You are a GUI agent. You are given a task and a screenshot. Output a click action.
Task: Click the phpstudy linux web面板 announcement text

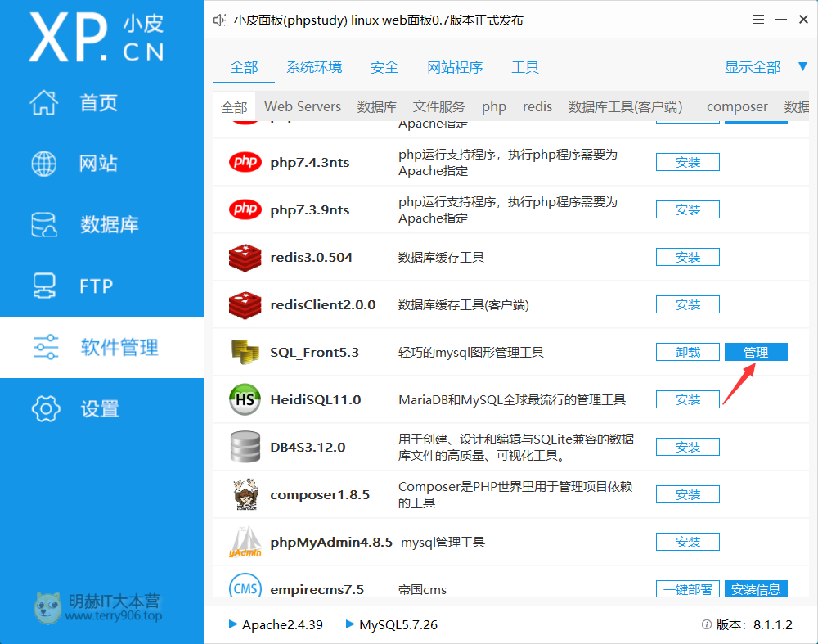coord(378,20)
